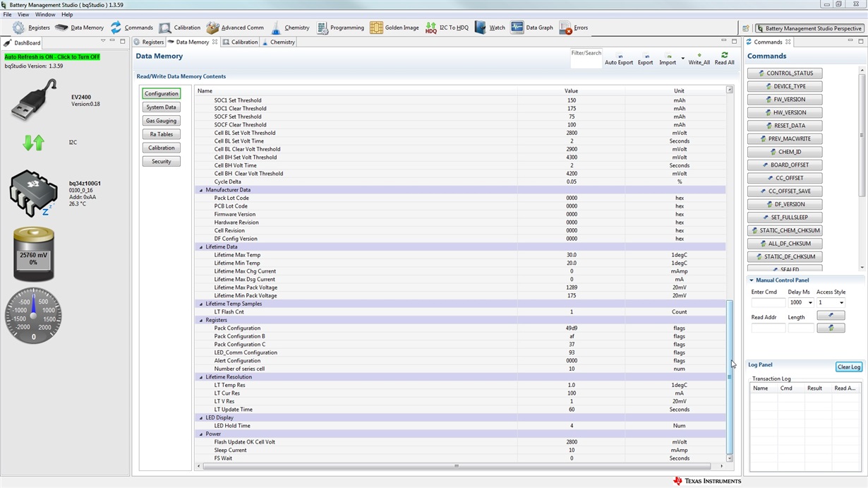Click the data table horizontal scrollbar
This screenshot has width=868, height=488.
click(457, 466)
